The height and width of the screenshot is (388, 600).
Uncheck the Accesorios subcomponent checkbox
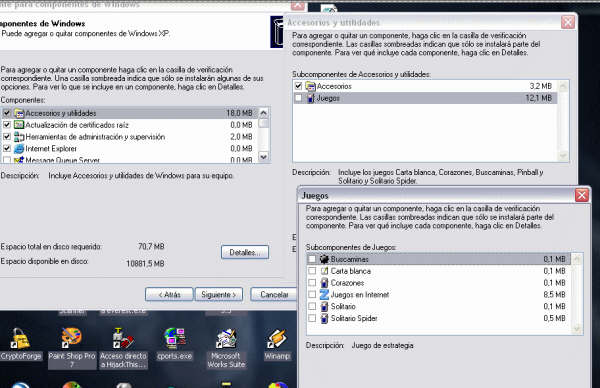pyautogui.click(x=298, y=86)
